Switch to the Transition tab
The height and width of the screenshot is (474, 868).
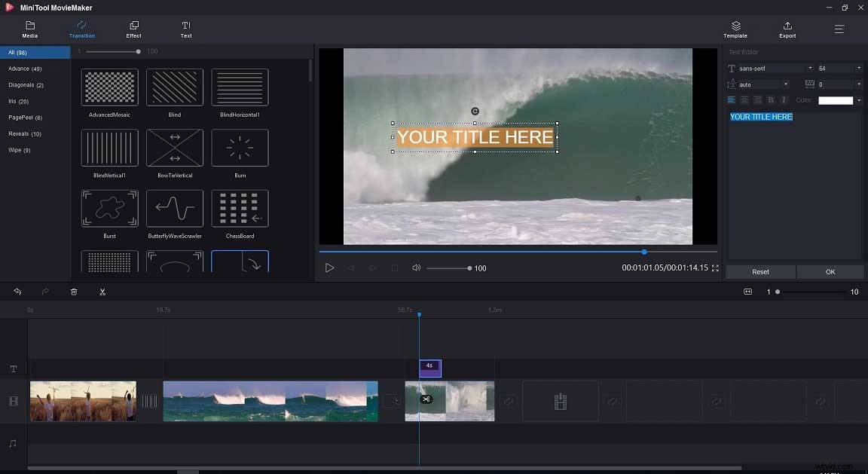81,30
